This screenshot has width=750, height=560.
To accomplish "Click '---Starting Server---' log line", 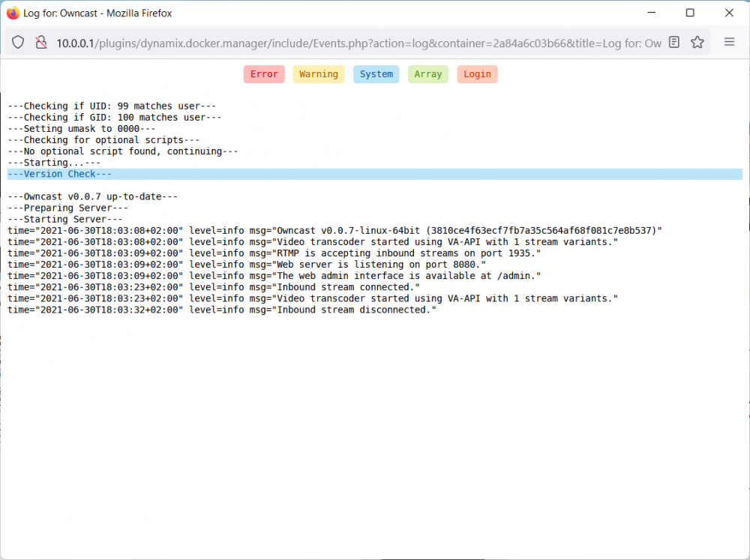I will pos(65,220).
